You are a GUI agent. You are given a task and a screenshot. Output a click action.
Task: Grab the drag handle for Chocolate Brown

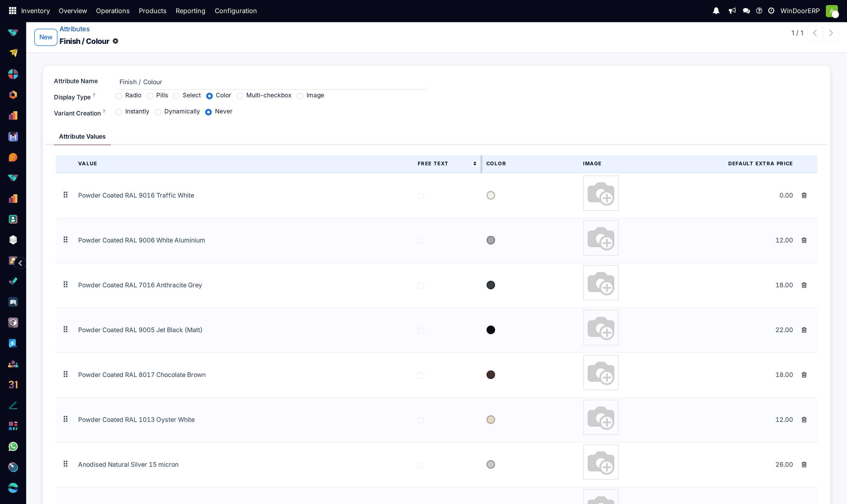66,374
